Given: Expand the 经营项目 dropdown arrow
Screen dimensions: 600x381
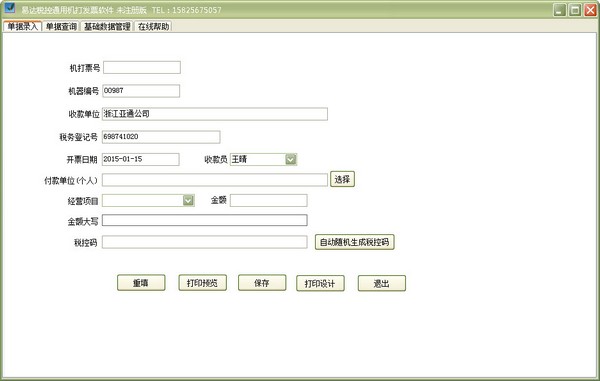Looking at the screenshot, I should (188, 200).
